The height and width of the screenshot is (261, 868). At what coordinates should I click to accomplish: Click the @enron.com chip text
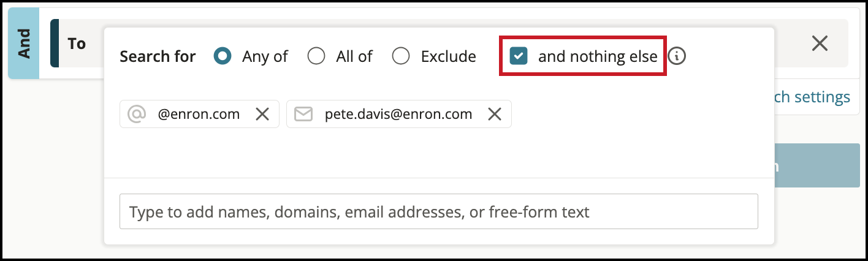pyautogui.click(x=199, y=114)
